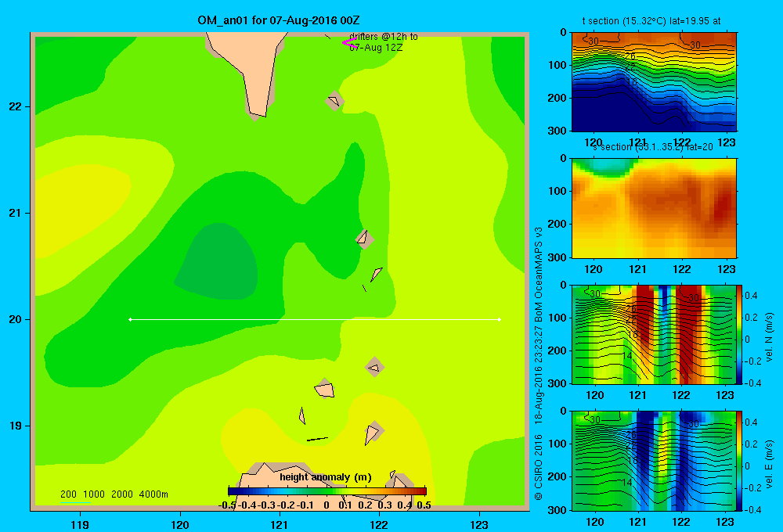Click the 'vel. N (m/s)' axis label
The height and width of the screenshot is (532, 783).
pyautogui.click(x=769, y=337)
